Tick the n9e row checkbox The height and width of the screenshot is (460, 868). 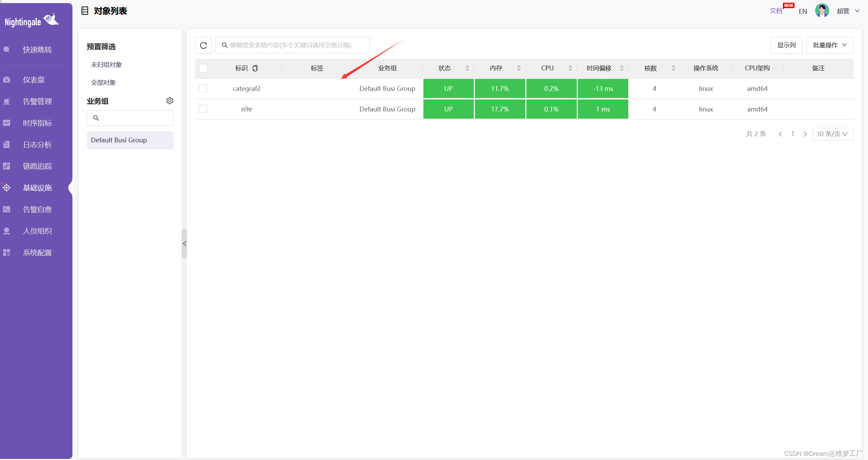(203, 109)
